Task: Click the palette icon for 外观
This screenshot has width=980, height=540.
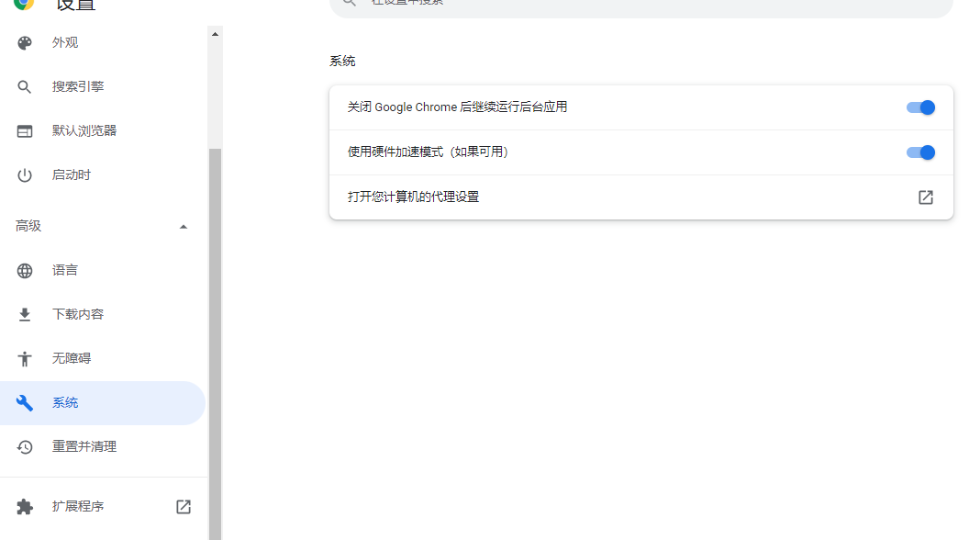Action: (25, 42)
